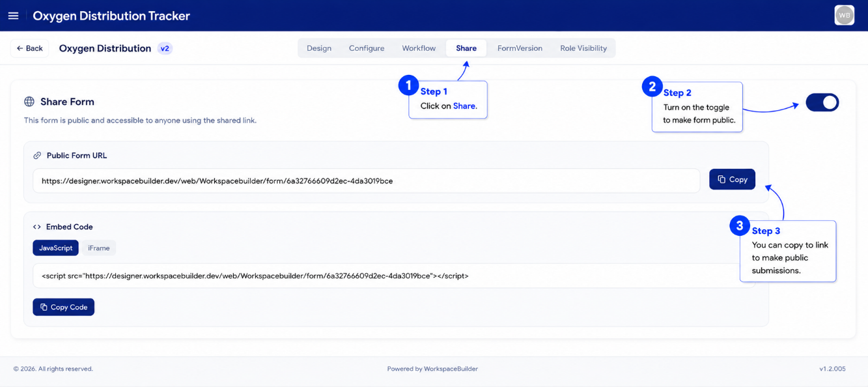Select the JavaScript embed option
Screen dimensions: 868x387
56,248
